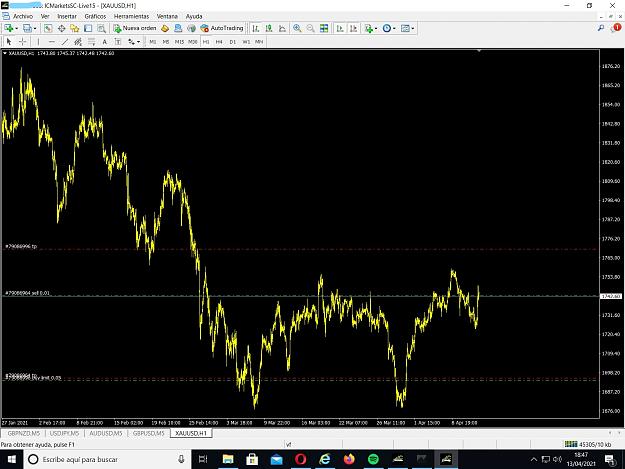This screenshot has width=625, height=469.
Task: Switch chart to bar chart type
Action: coord(256,28)
